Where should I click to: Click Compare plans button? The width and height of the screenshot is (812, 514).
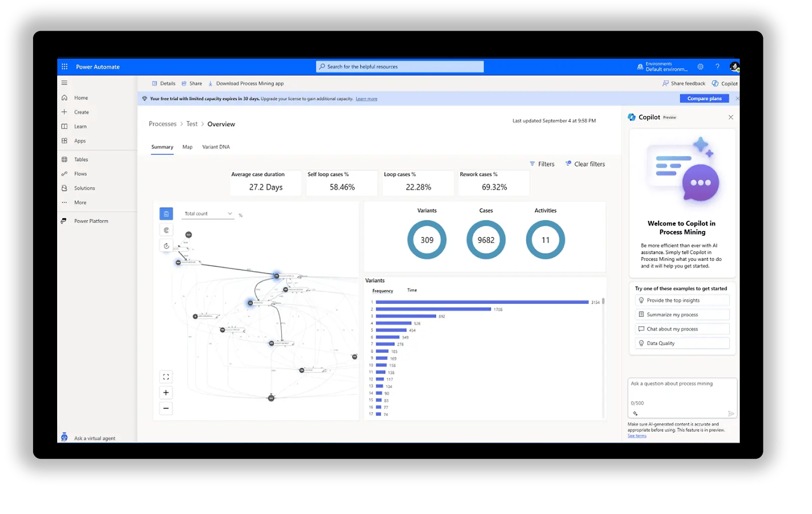coord(704,98)
